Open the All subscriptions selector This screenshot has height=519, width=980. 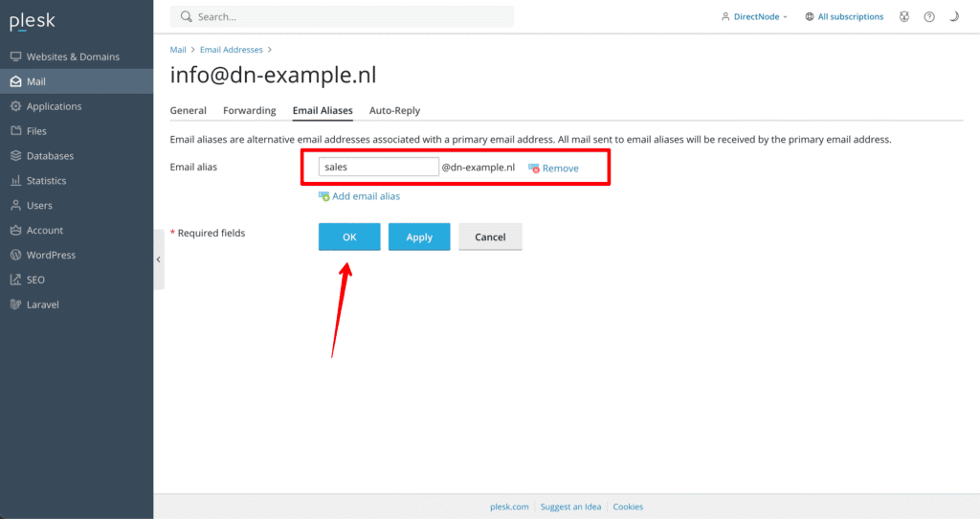[843, 16]
